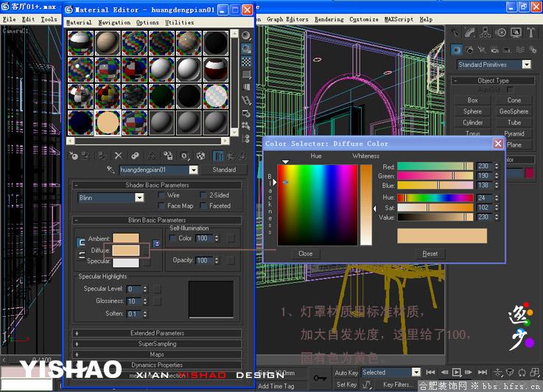Click the Sample Type sphere icon in Material Editor
543x392 pixels.
[x=246, y=35]
